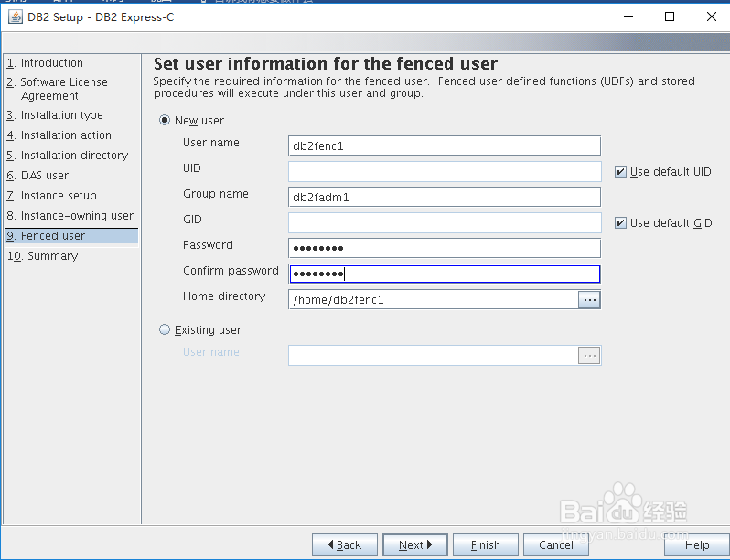
Task: Open step 5 Installation directory
Action: click(68, 155)
